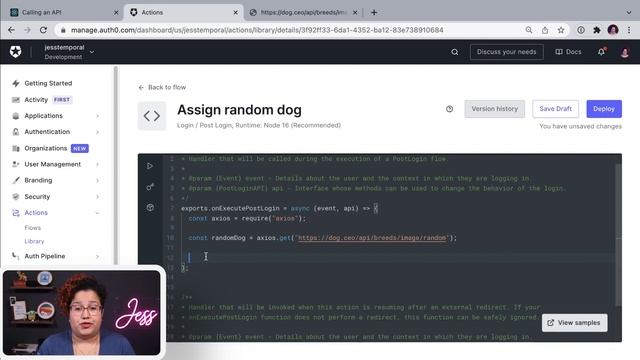Open the secrets key icon in editor
Screen dimensions: 640x360
pyautogui.click(x=150, y=187)
